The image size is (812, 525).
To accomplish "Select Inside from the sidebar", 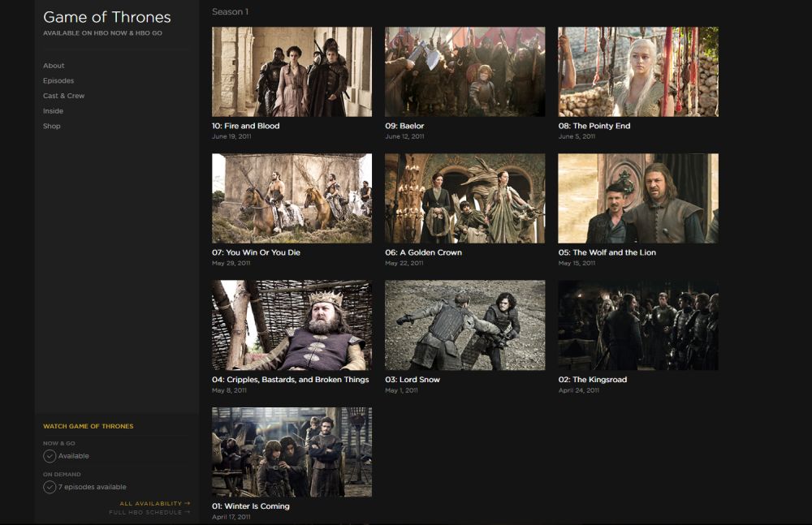I will click(x=53, y=111).
